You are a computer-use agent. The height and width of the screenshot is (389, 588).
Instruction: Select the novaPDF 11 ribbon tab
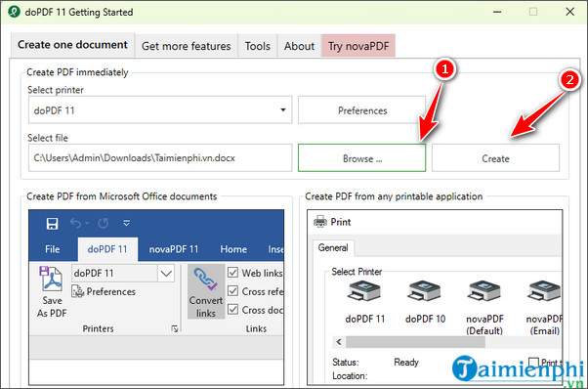pos(173,249)
